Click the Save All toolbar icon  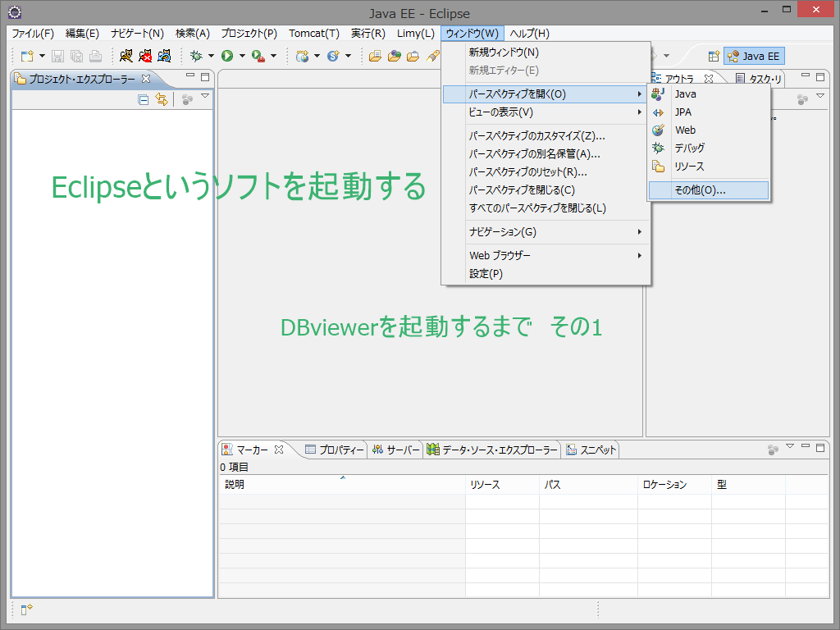tap(76, 56)
